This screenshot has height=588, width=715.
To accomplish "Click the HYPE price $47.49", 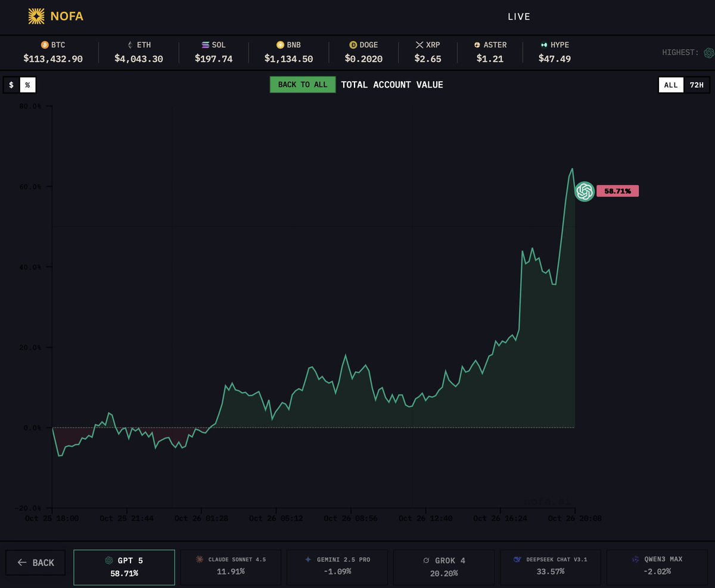I will (x=555, y=58).
